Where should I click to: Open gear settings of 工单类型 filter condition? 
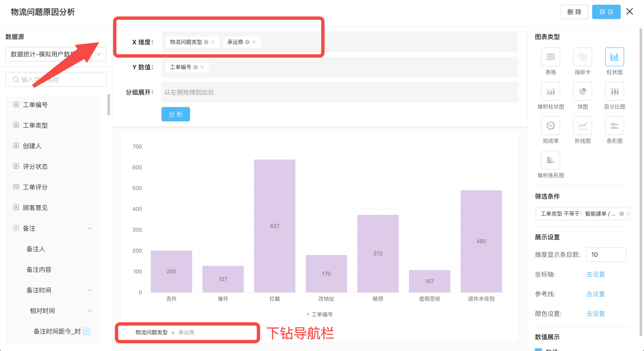(x=621, y=214)
